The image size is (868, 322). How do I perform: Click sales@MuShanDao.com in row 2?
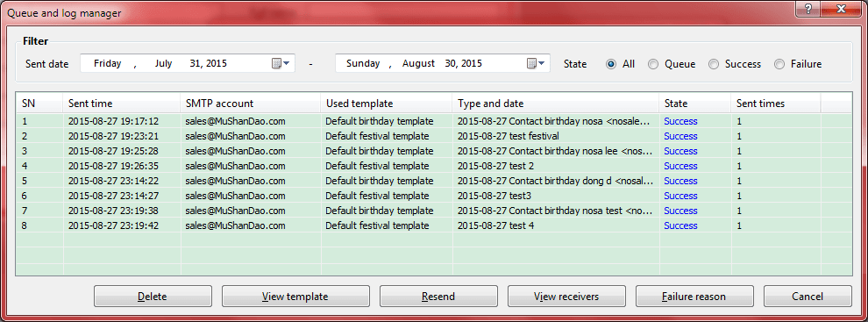click(235, 136)
